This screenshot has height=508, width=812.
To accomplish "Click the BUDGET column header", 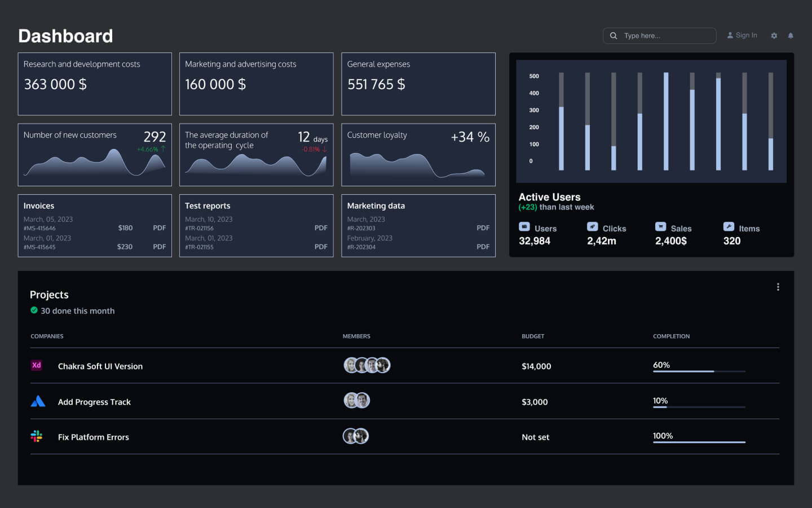I will click(x=533, y=336).
